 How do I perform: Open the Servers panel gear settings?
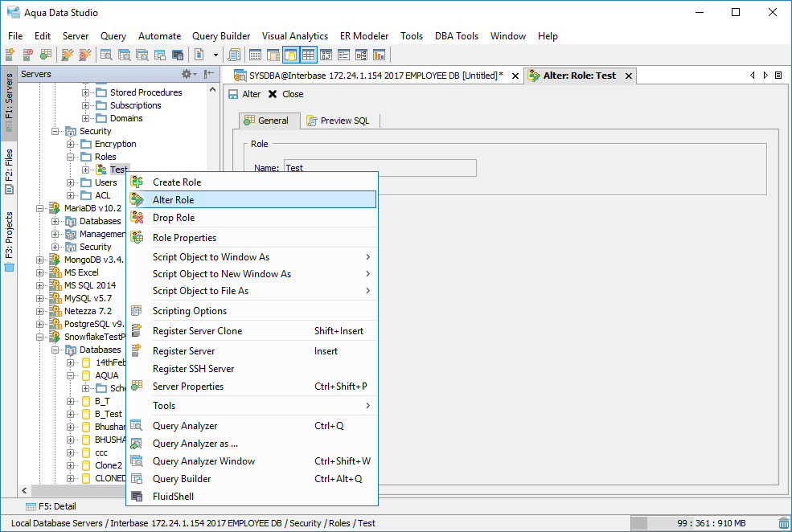pos(189,74)
